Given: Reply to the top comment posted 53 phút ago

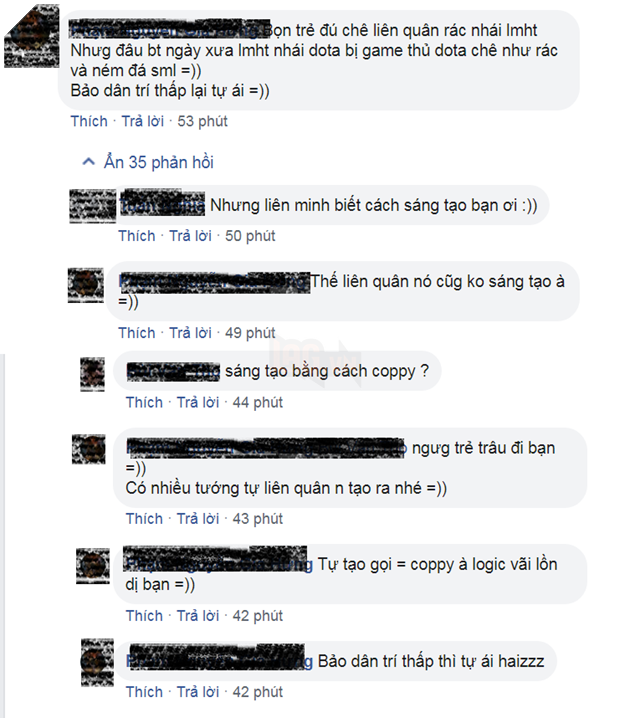Looking at the screenshot, I should [x=142, y=121].
